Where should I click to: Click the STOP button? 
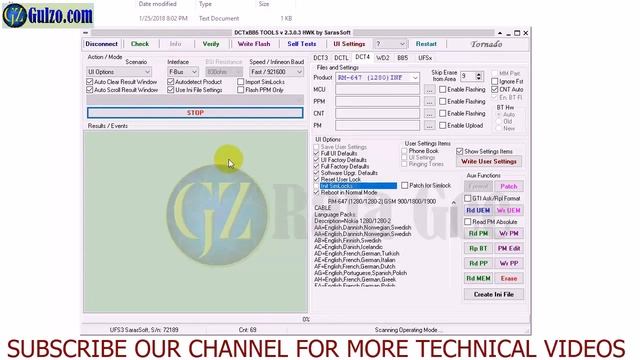tap(195, 113)
